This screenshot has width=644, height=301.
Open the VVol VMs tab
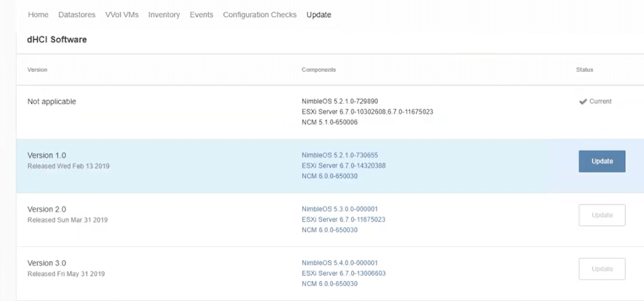tap(122, 15)
